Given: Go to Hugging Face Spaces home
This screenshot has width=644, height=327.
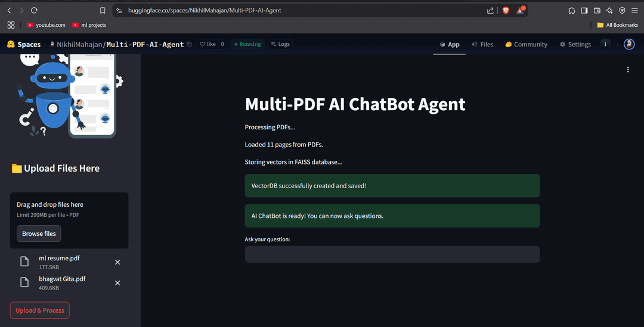Looking at the screenshot, I should coord(24,44).
